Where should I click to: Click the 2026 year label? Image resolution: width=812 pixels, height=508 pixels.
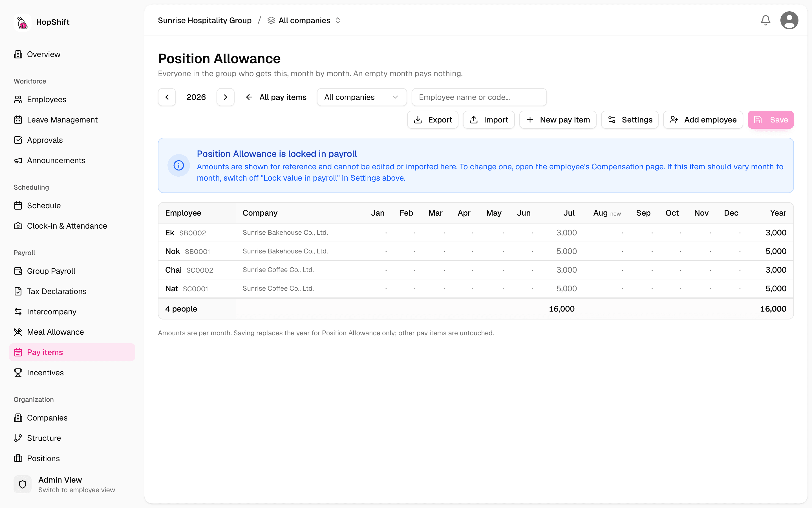(196, 97)
